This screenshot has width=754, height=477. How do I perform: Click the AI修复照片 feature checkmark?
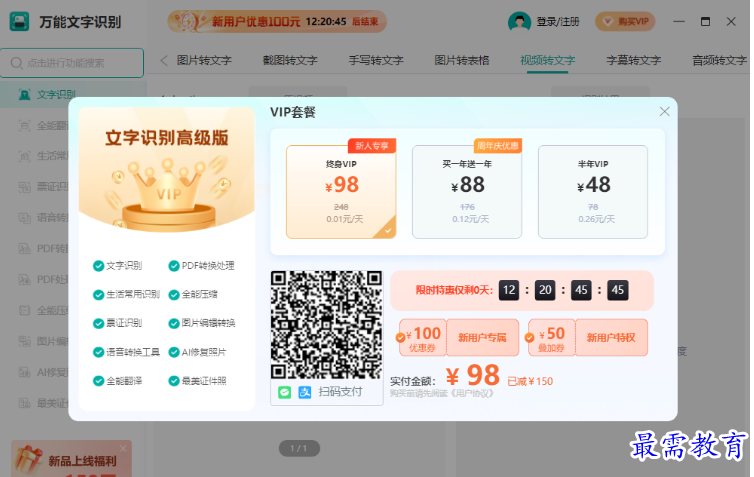[174, 352]
